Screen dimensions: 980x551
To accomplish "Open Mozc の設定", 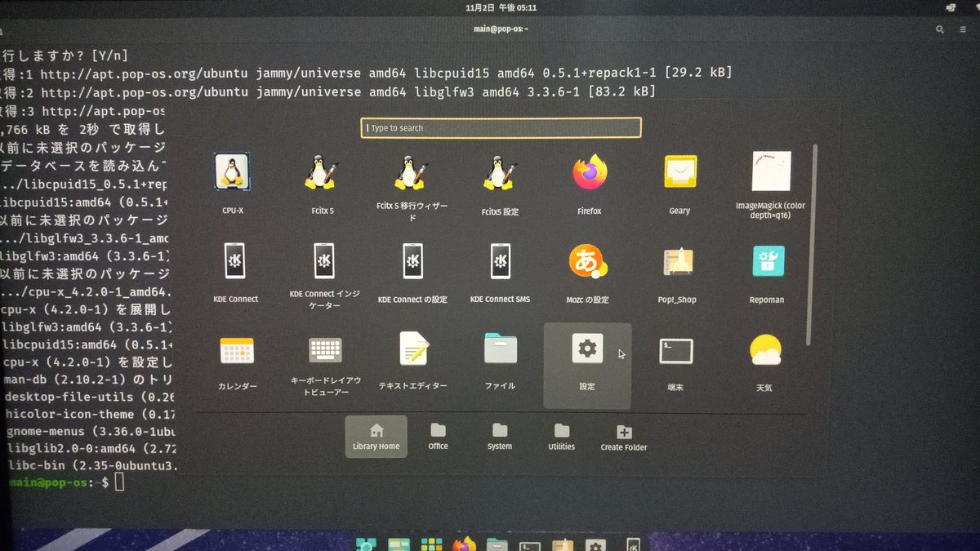I will (x=589, y=260).
